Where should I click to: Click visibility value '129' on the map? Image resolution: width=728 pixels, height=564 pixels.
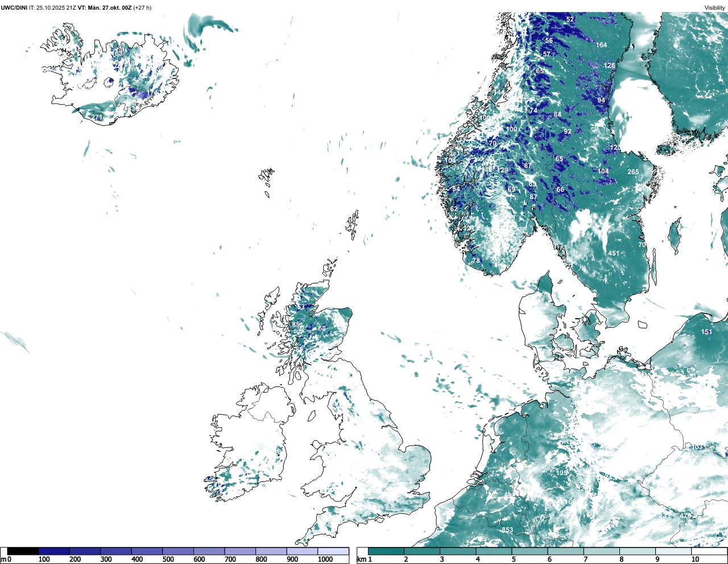pos(503,171)
